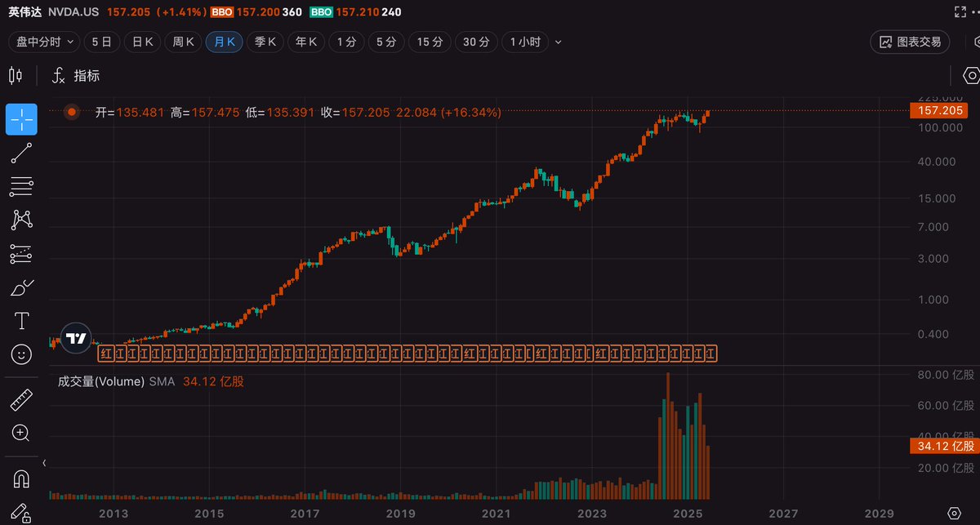Click the fx indicators icon
The image size is (980, 525).
(x=58, y=76)
